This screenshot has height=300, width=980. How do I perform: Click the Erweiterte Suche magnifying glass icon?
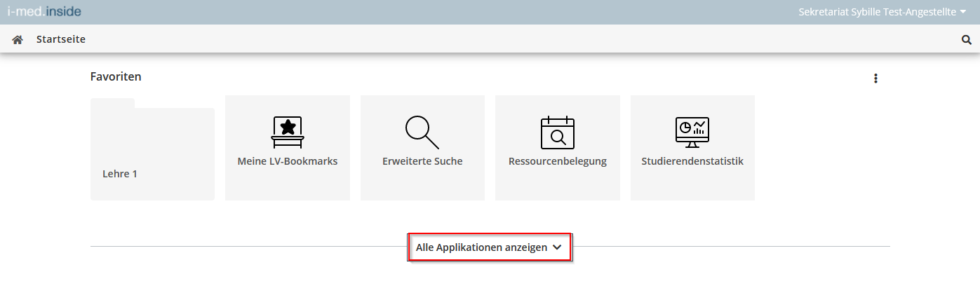click(x=422, y=132)
